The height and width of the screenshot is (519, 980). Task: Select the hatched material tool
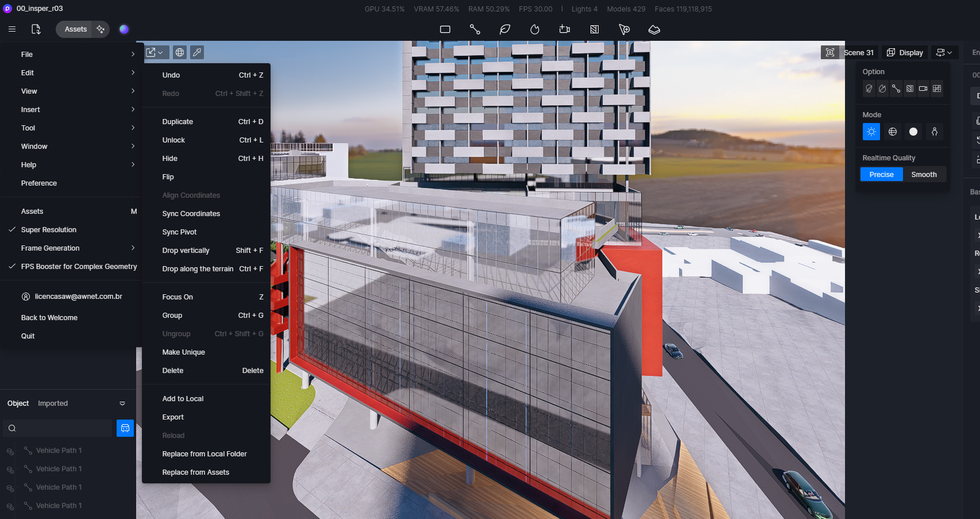(x=595, y=29)
